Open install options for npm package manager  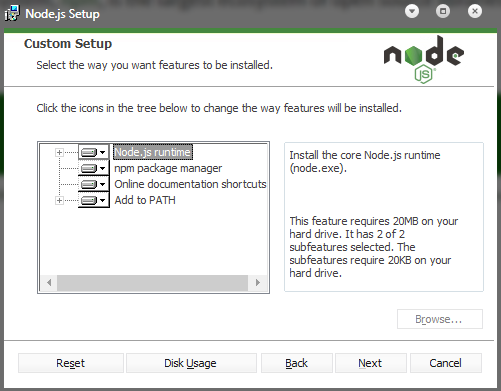click(94, 168)
